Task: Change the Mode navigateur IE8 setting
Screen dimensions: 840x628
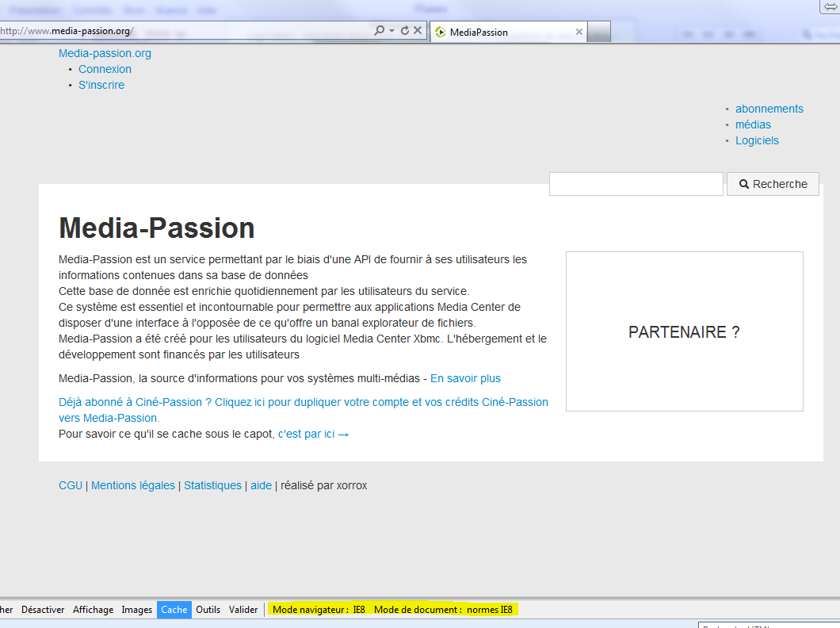Action: tap(319, 610)
